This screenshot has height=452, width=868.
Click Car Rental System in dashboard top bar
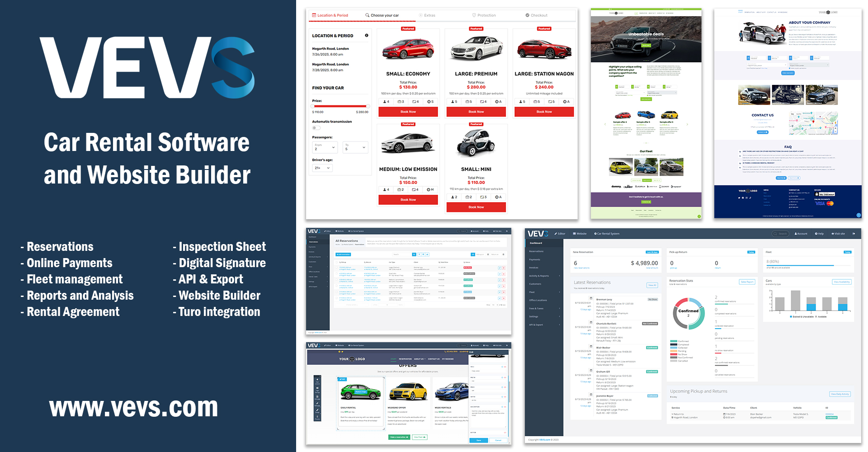pos(607,234)
